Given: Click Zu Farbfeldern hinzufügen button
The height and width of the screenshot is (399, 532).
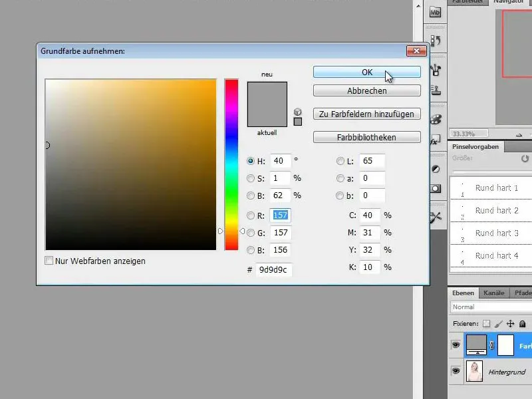Looking at the screenshot, I should [366, 114].
